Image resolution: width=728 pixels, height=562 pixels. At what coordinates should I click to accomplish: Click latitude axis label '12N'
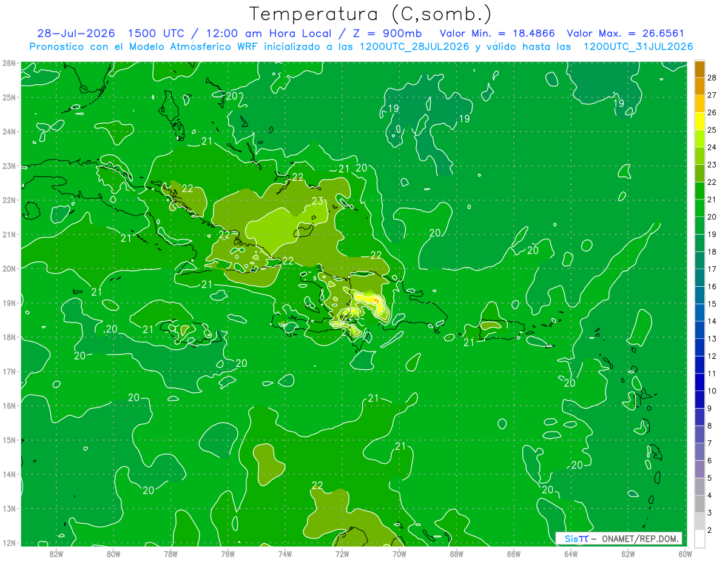click(x=8, y=543)
